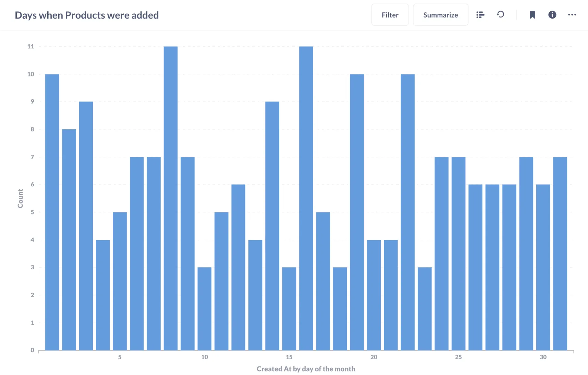Click the Count y-axis label
The height and width of the screenshot is (375, 588).
(20, 198)
